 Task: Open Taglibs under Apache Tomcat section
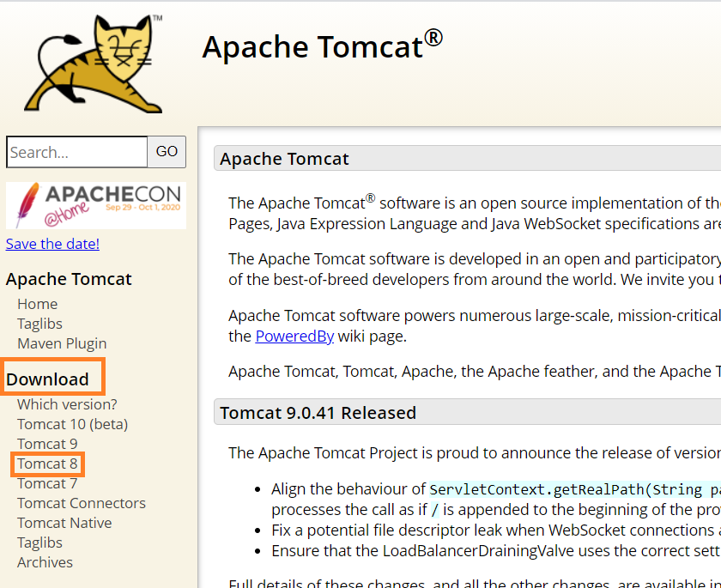click(39, 324)
